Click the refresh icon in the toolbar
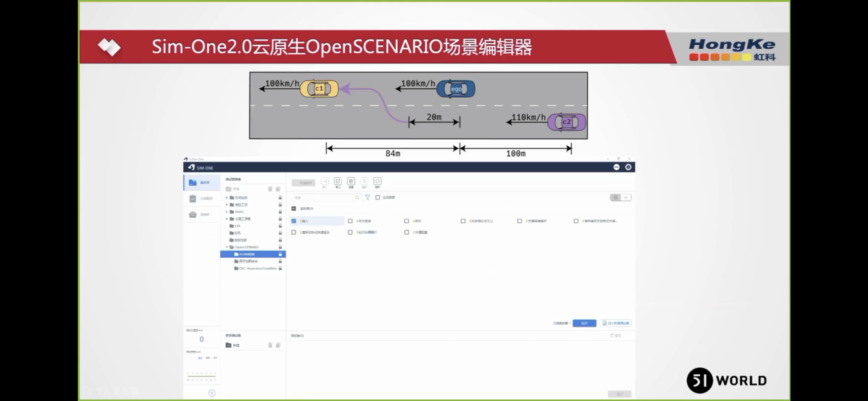Image resolution: width=868 pixels, height=401 pixels. (x=377, y=182)
